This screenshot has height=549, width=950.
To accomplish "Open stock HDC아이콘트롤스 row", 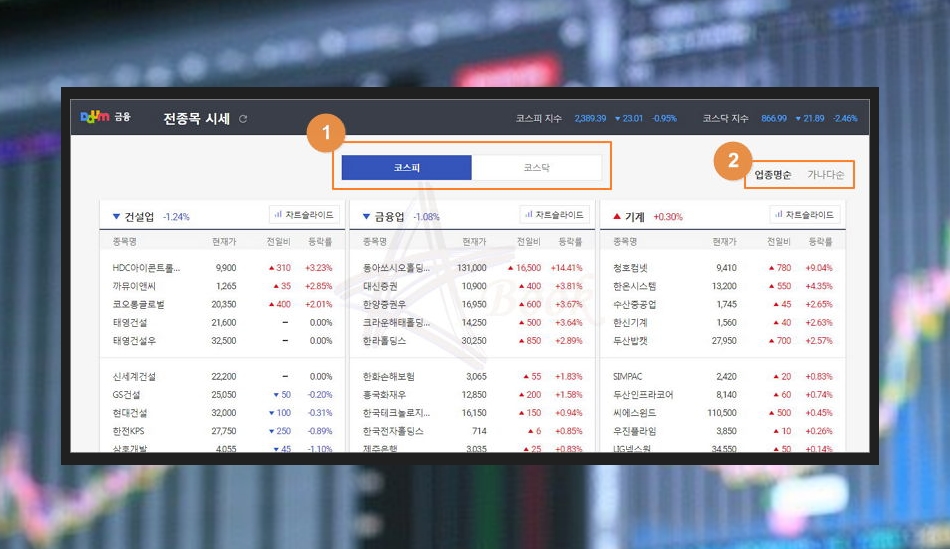I will click(222, 268).
